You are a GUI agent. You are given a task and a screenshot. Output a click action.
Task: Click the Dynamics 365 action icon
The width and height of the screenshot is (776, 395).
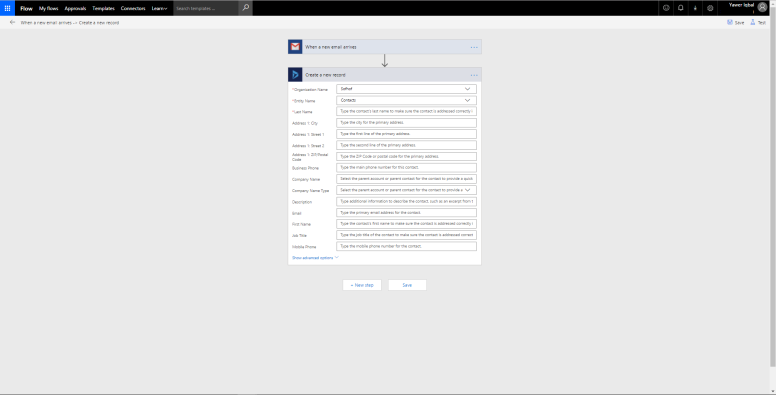point(295,75)
